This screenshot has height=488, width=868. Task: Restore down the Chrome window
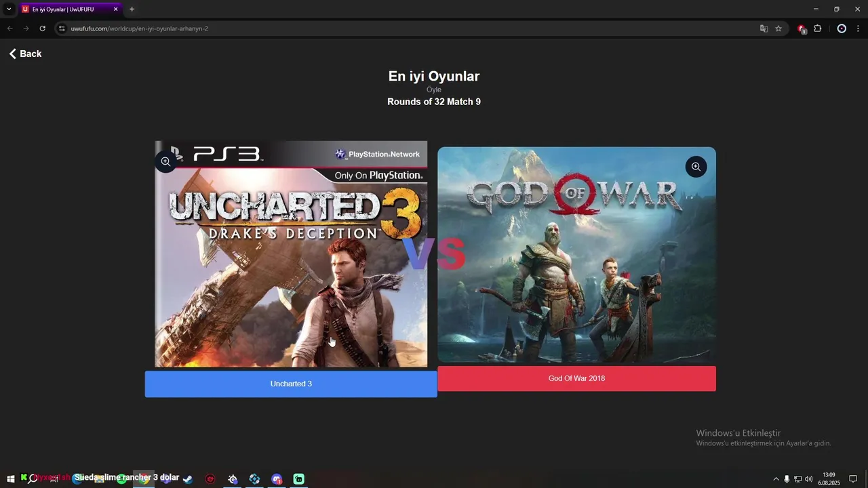point(836,9)
